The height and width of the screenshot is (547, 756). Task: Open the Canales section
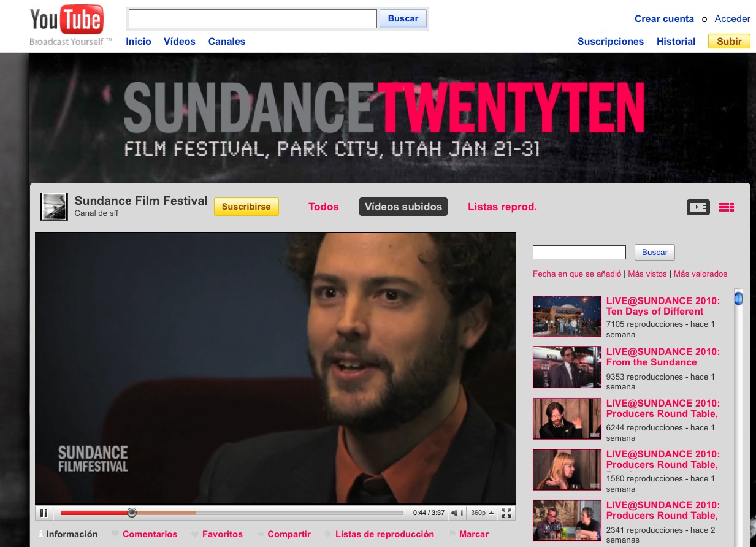point(227,42)
